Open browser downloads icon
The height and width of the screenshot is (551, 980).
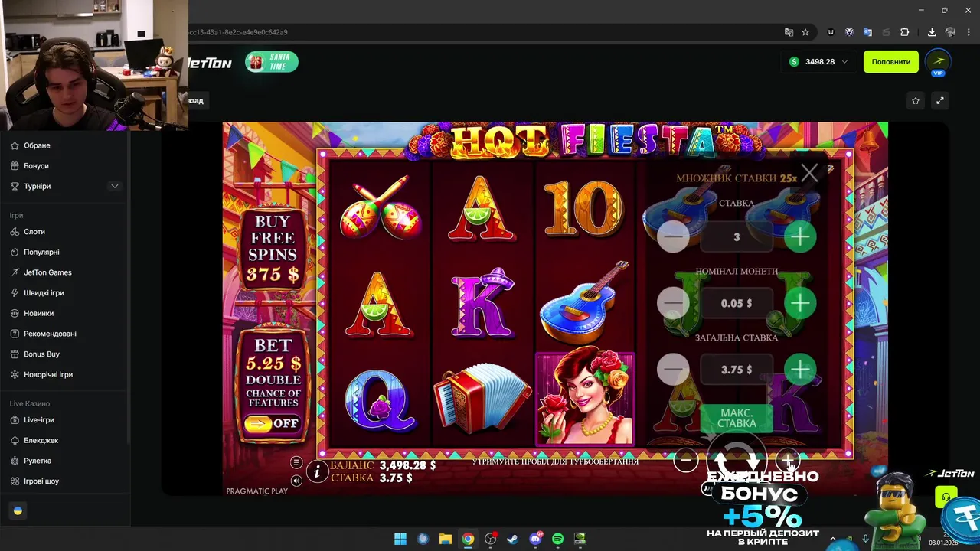(x=932, y=32)
